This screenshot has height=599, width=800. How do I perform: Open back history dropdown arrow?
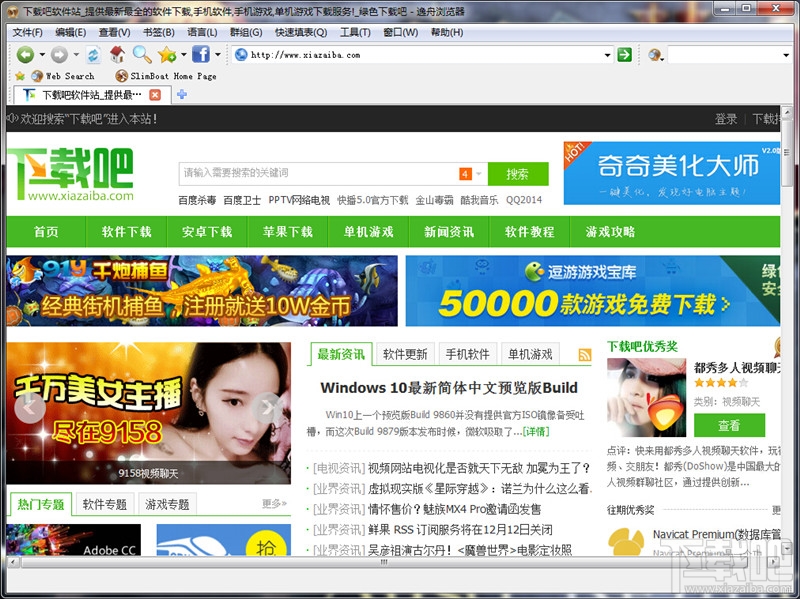42,55
